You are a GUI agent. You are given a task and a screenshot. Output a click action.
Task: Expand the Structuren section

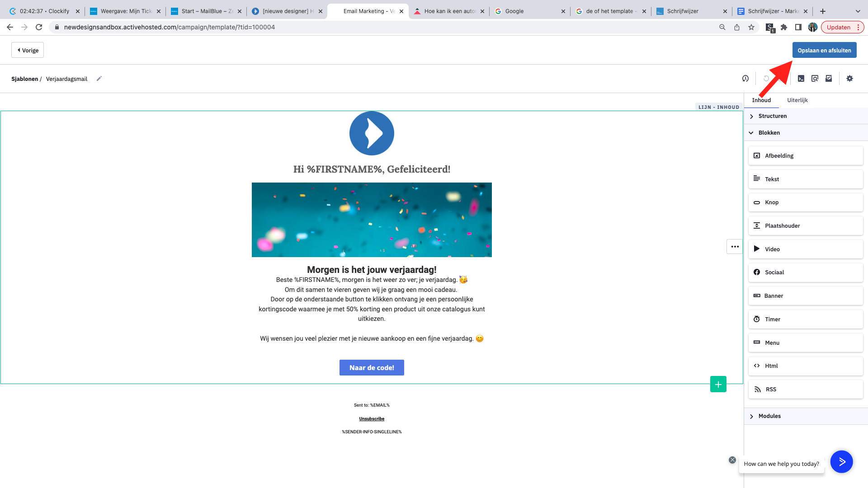coord(806,116)
